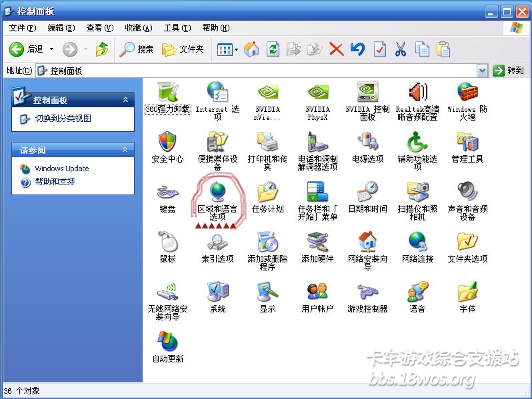
Task: Open the 查看(V) menu
Action: [100, 28]
